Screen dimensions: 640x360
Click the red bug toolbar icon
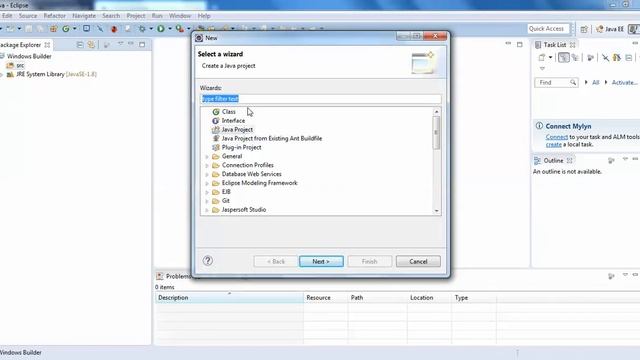click(x=114, y=29)
